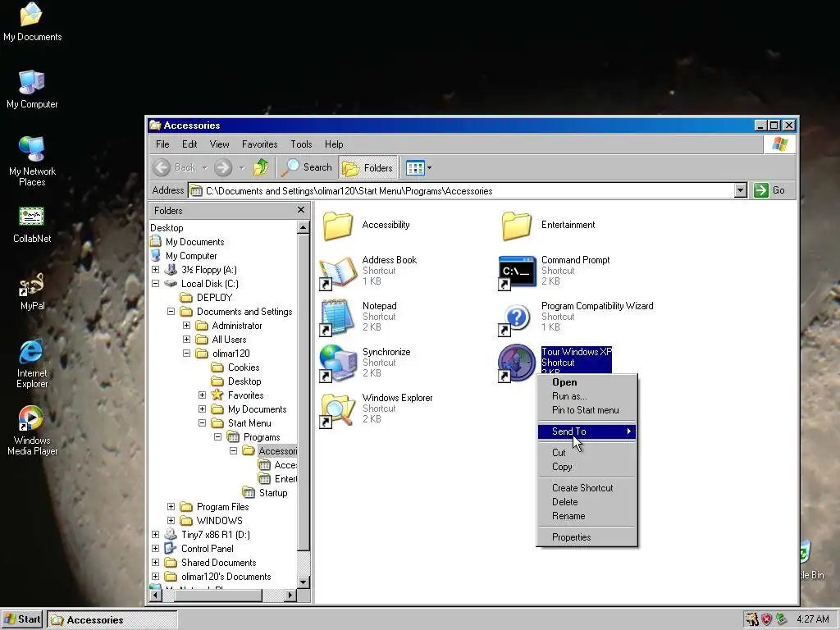Select WINDOWS folder in the tree
Viewport: 840px width, 630px height.
(x=219, y=520)
